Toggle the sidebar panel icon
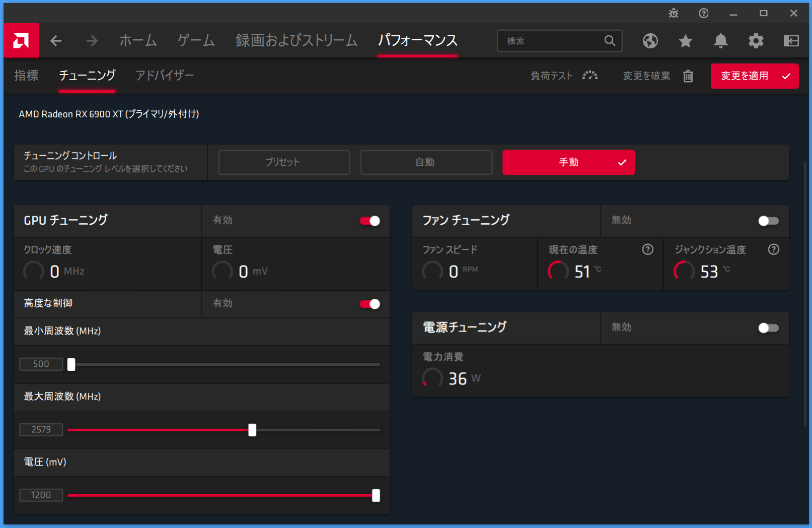Image resolution: width=812 pixels, height=528 pixels. tap(791, 41)
